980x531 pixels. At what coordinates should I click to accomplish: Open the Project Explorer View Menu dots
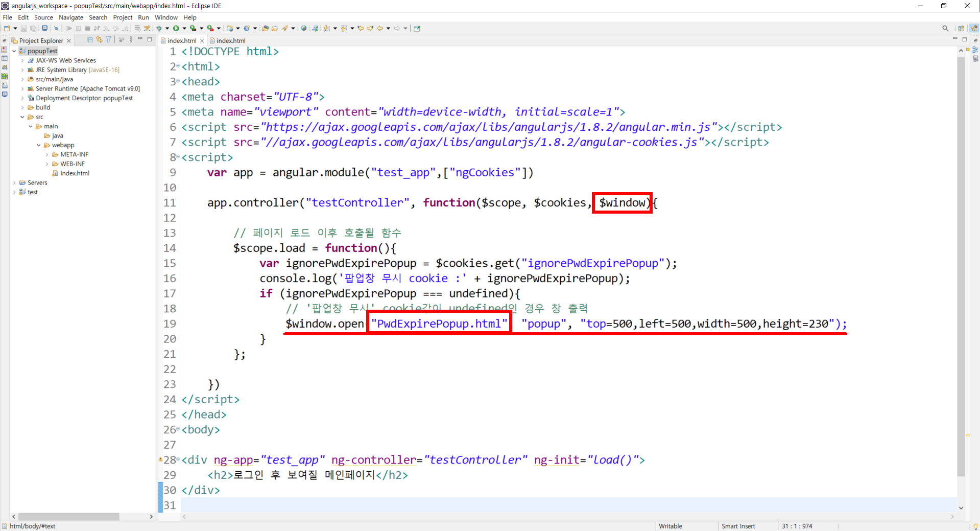click(131, 39)
